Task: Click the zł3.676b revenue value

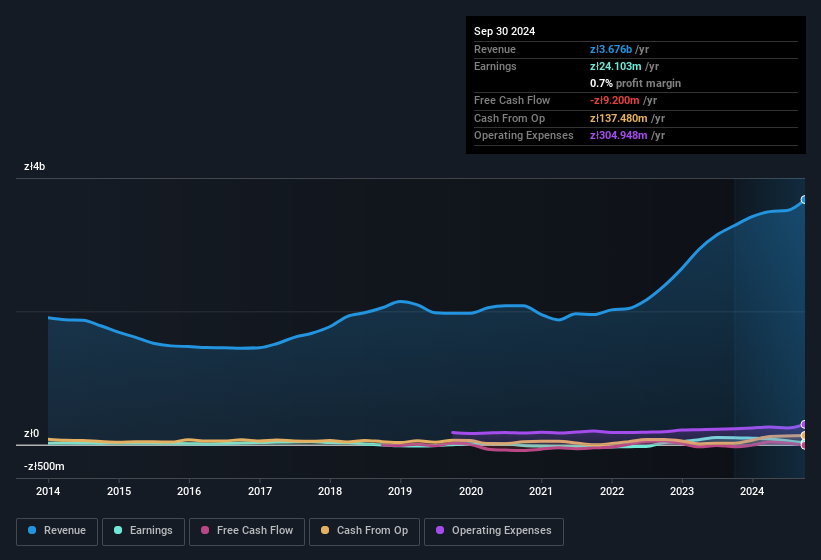Action: tap(611, 49)
